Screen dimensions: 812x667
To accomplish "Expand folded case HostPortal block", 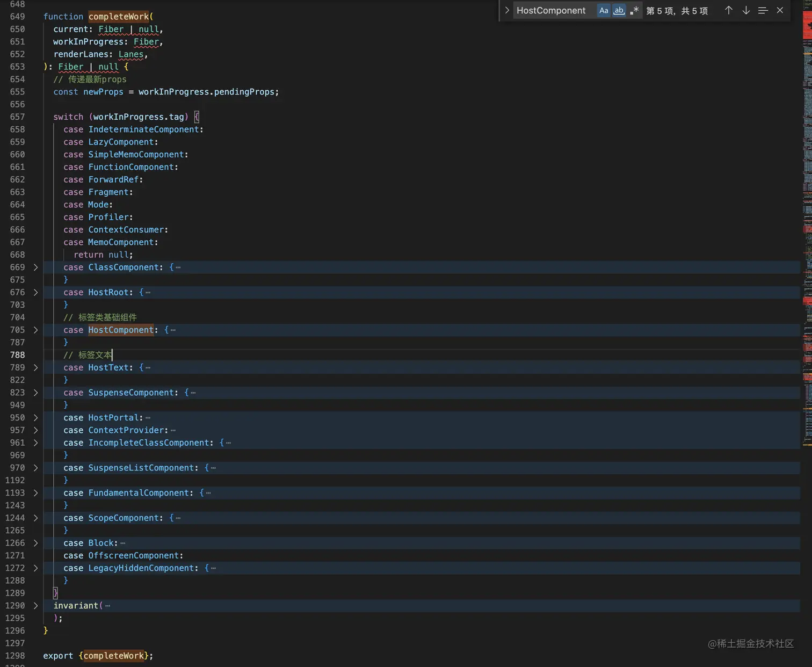I will point(36,418).
